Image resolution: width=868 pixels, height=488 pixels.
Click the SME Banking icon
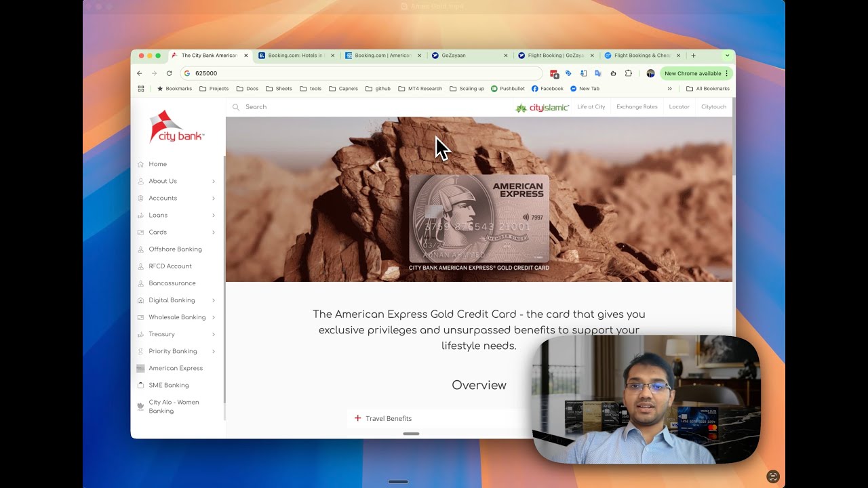[140, 385]
